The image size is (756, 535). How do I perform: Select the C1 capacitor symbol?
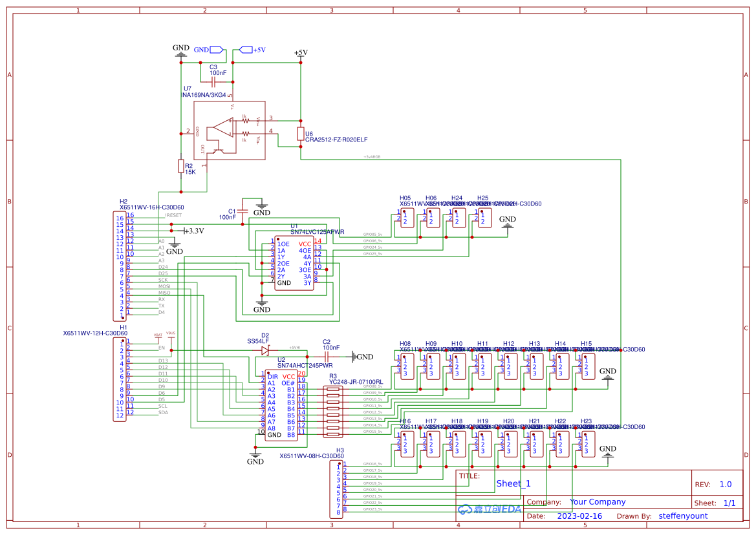click(x=243, y=211)
